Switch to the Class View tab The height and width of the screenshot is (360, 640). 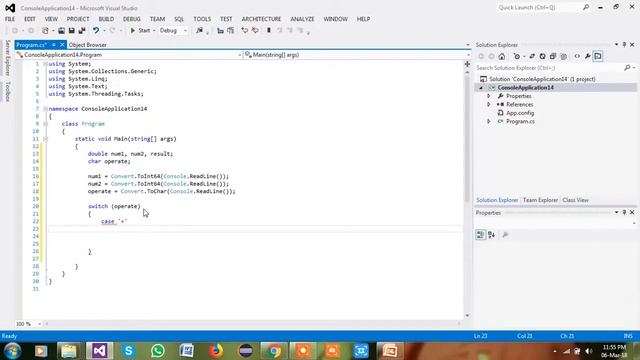pyautogui.click(x=576, y=200)
